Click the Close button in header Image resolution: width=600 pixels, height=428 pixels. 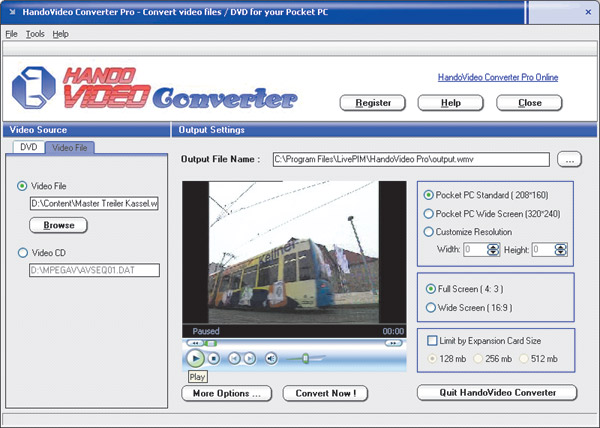tap(529, 103)
